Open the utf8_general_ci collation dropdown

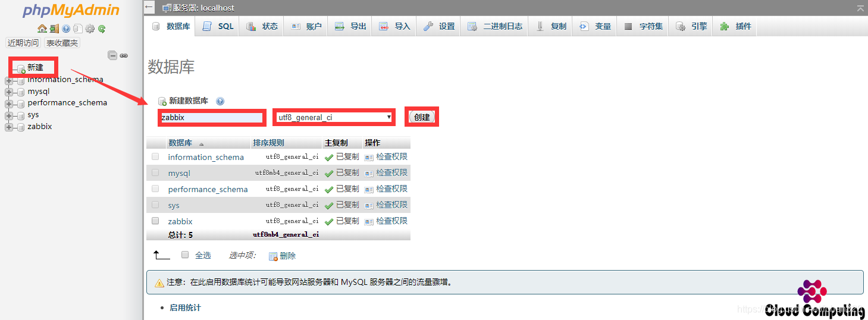(x=334, y=117)
